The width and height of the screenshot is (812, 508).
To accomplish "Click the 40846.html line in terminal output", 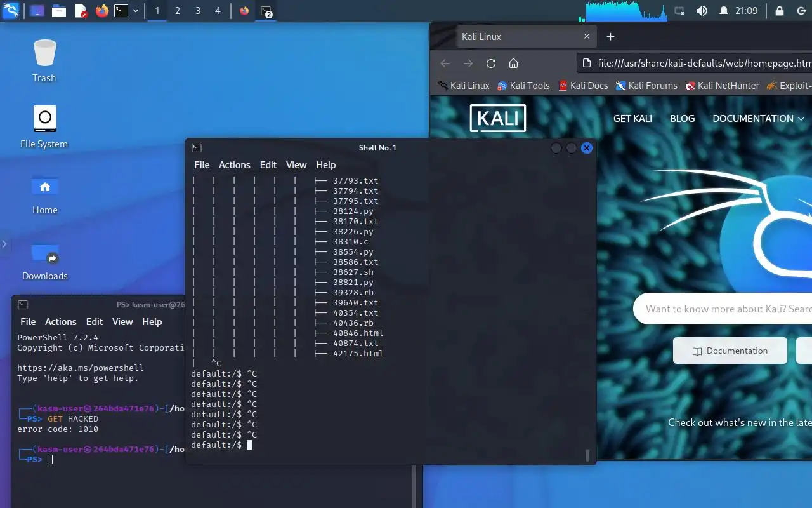I will tap(358, 333).
